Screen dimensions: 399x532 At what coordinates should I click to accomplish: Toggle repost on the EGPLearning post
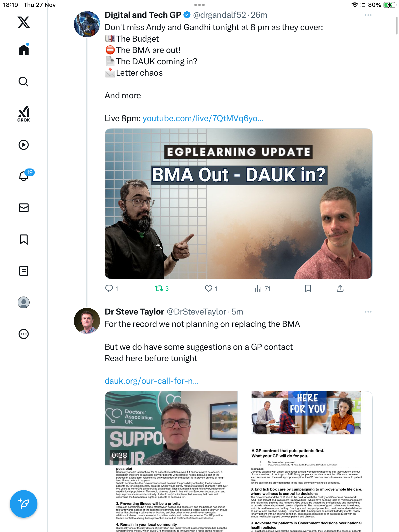pyautogui.click(x=159, y=288)
